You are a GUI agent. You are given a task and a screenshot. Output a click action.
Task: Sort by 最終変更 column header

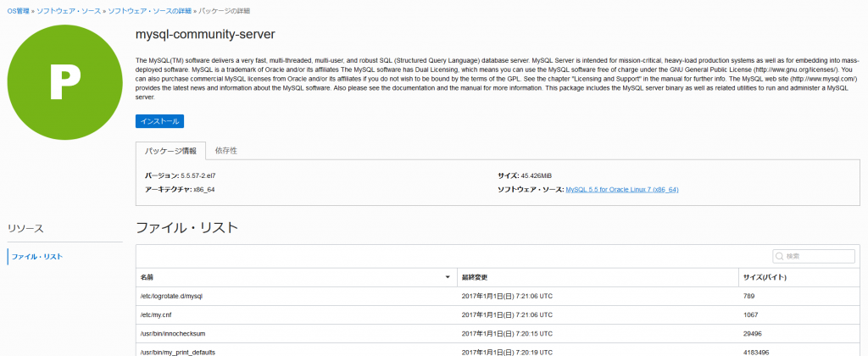pos(475,277)
